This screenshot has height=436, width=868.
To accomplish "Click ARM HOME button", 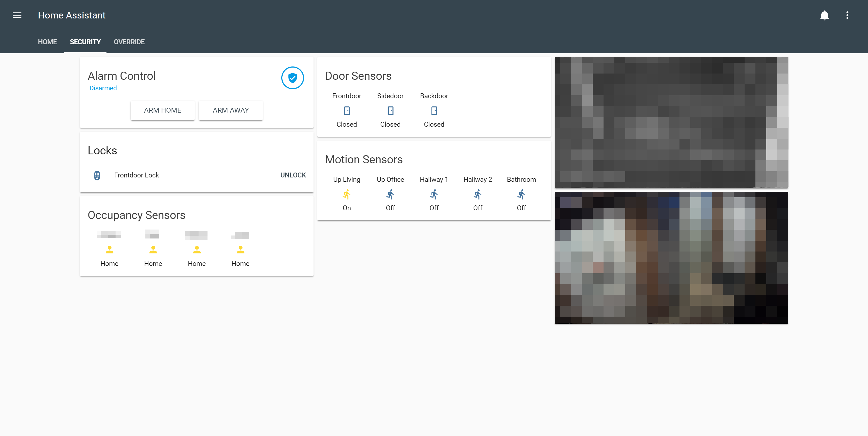I will click(162, 110).
